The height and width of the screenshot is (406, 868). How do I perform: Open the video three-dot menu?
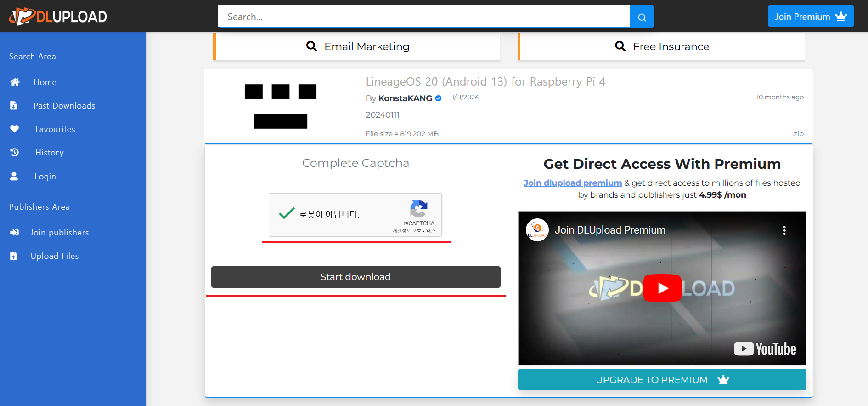coord(784,230)
